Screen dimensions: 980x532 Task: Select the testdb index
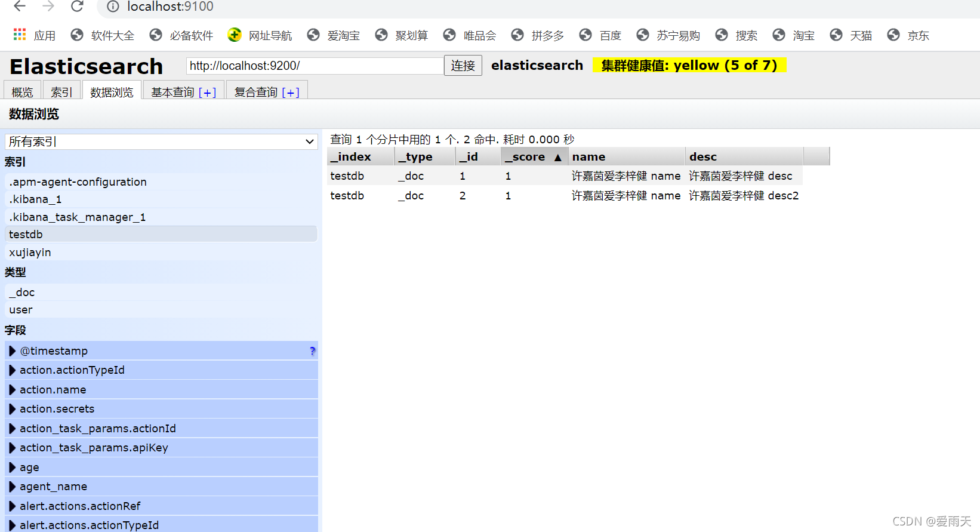pos(161,234)
